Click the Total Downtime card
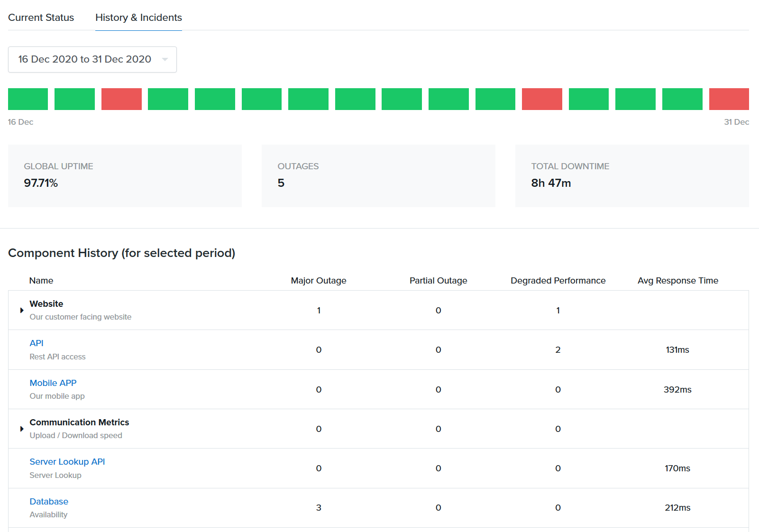 click(x=632, y=176)
